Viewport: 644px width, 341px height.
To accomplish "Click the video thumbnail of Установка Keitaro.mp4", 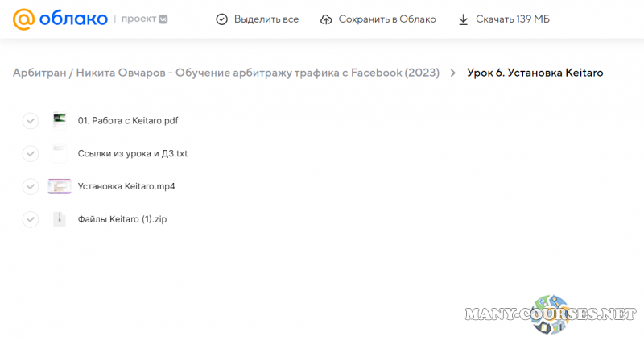I will pyautogui.click(x=60, y=186).
